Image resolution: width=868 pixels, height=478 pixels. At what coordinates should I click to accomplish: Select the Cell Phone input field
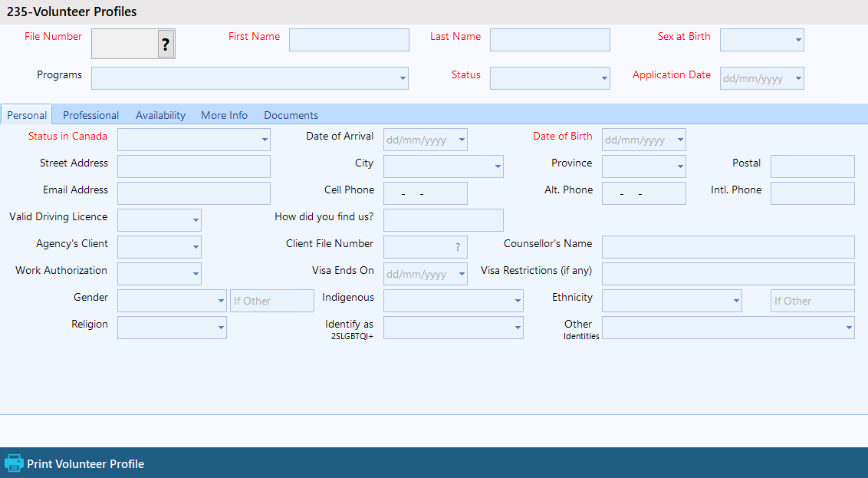click(425, 193)
